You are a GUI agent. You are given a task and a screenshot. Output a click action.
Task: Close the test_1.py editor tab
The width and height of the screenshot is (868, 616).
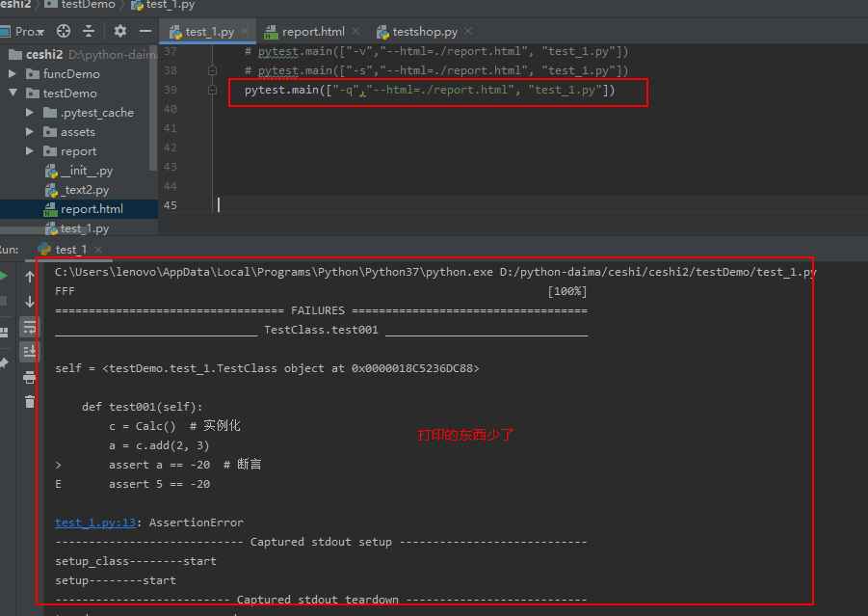[x=245, y=31]
